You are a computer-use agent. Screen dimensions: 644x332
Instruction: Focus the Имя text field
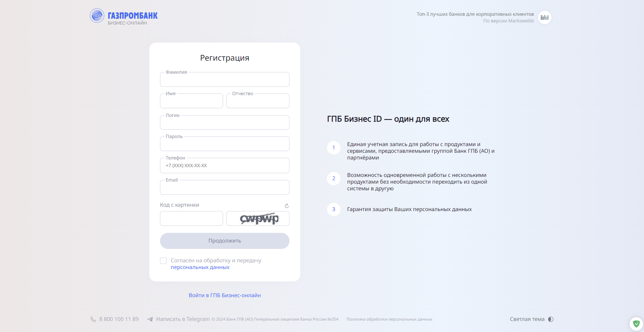click(x=191, y=101)
